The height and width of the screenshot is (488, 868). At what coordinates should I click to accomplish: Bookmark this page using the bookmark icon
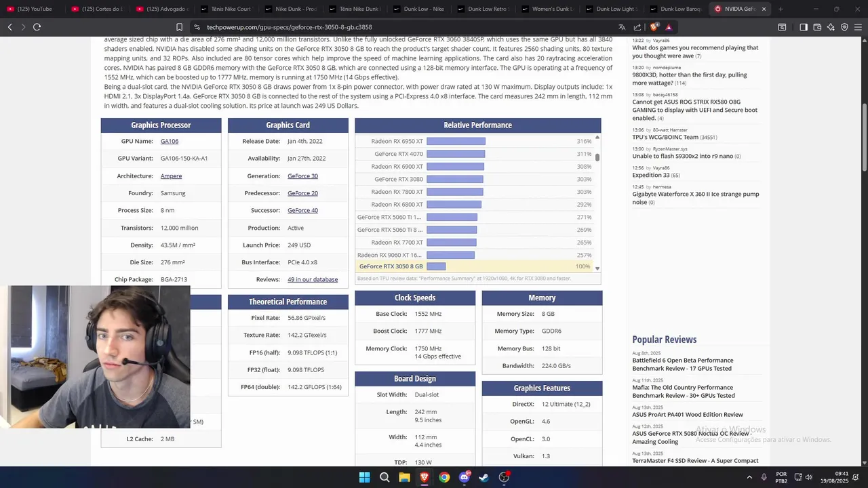click(x=179, y=27)
